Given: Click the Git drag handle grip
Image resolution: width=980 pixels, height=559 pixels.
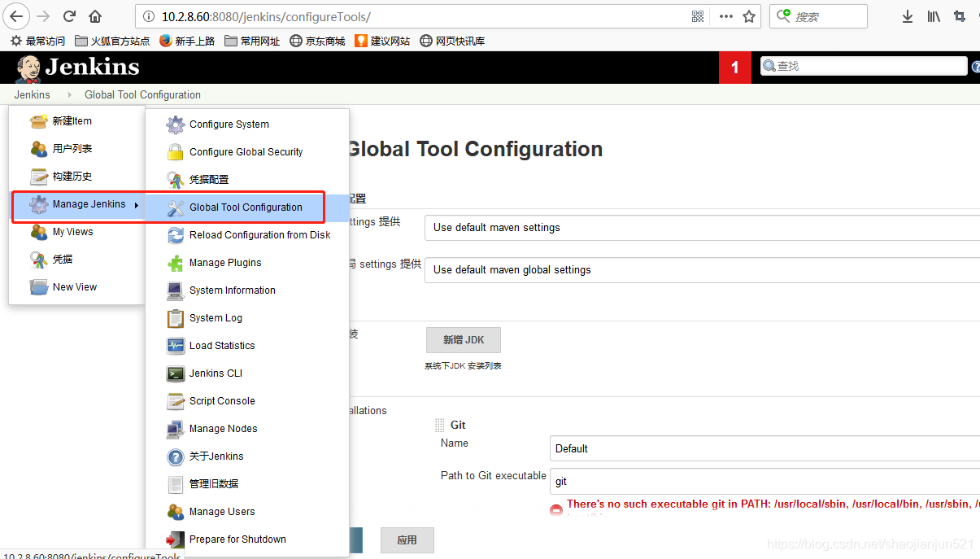Looking at the screenshot, I should 440,426.
